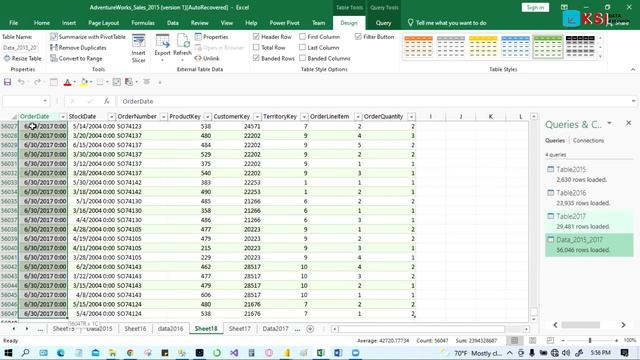
Task: Open the Formulas ribbon tab
Action: coord(143,23)
